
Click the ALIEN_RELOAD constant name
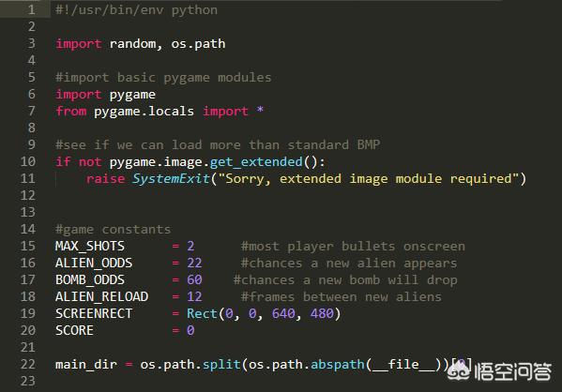click(x=101, y=296)
